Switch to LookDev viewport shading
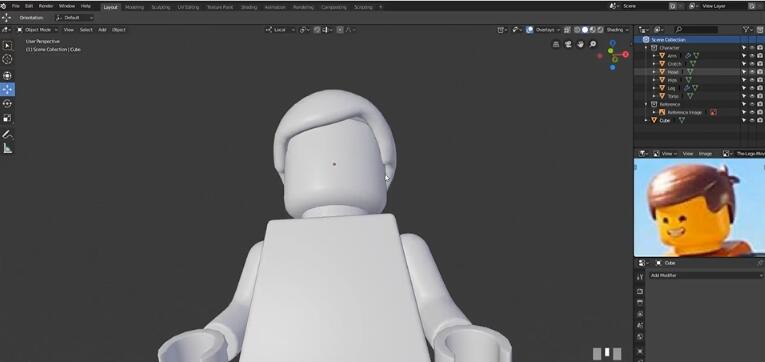 point(593,30)
